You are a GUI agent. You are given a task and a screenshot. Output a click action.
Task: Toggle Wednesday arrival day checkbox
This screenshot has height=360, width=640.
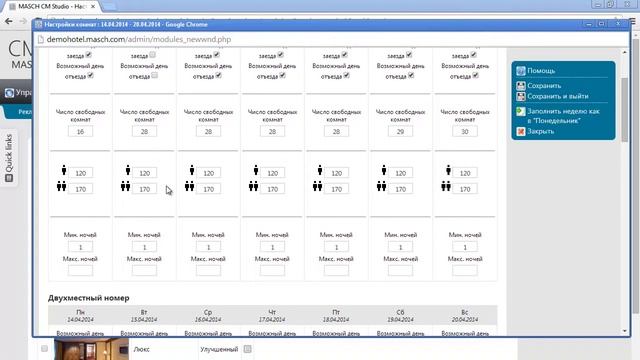[x=217, y=54]
